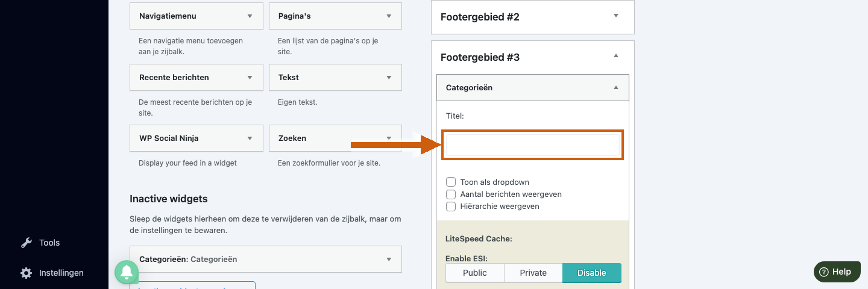Expand the Footergebied #2 panel
The width and height of the screenshot is (868, 289).
(615, 16)
